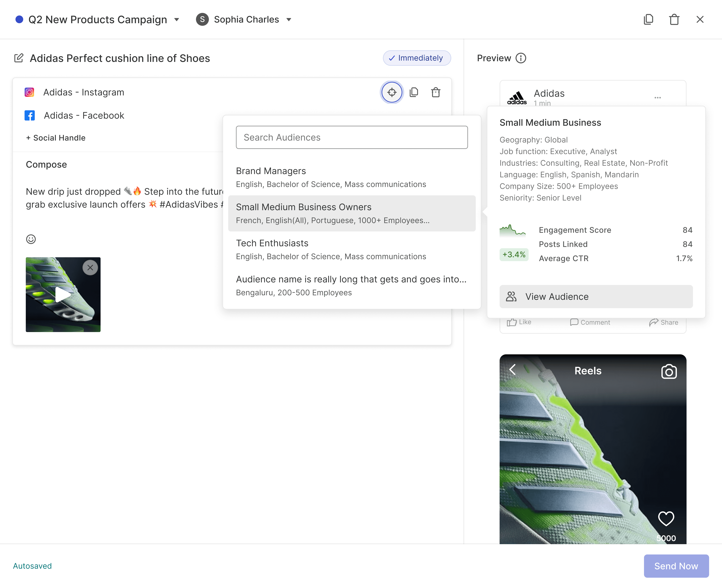This screenshot has height=588, width=722.
Task: Click the audience targeting crosshair icon
Action: tap(392, 92)
